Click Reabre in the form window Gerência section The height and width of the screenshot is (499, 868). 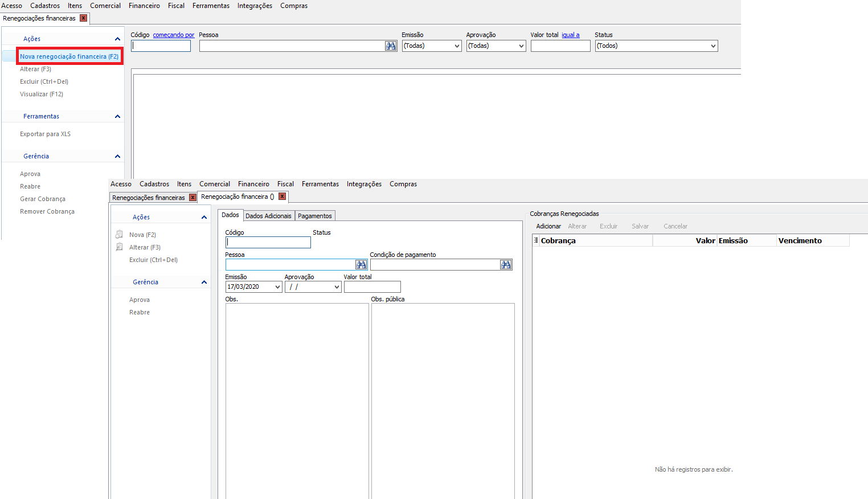[140, 312]
